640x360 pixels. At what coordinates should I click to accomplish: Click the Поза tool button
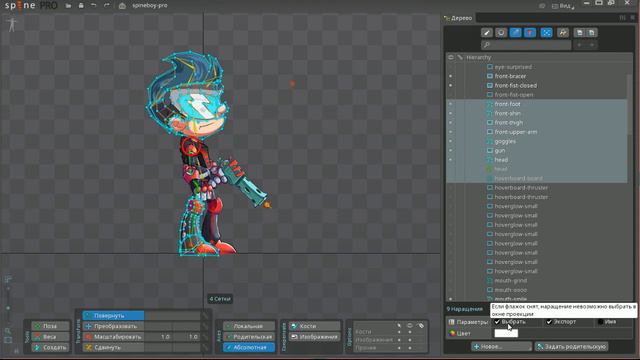tap(51, 326)
